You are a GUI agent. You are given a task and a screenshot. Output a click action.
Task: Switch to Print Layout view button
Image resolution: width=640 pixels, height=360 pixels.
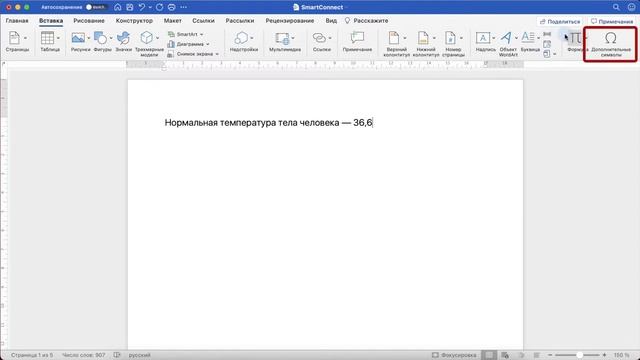point(489,355)
